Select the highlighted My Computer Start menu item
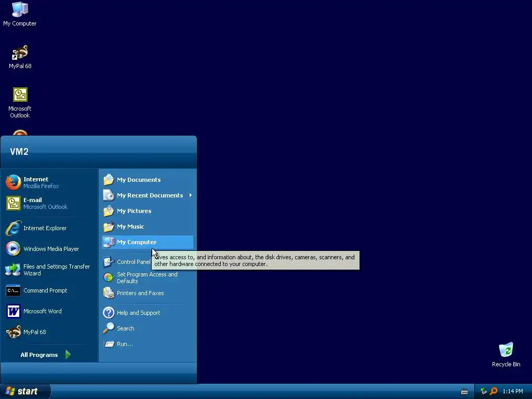This screenshot has width=532, height=399. (148, 242)
